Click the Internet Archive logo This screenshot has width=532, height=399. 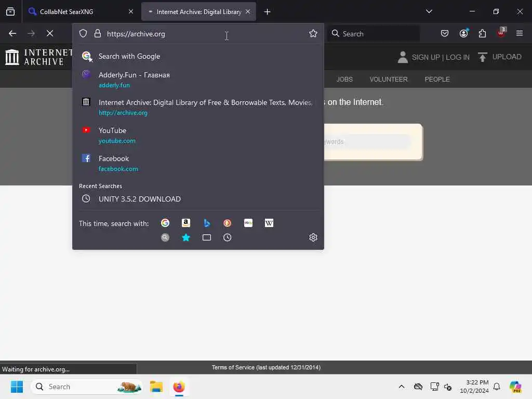coord(38,57)
